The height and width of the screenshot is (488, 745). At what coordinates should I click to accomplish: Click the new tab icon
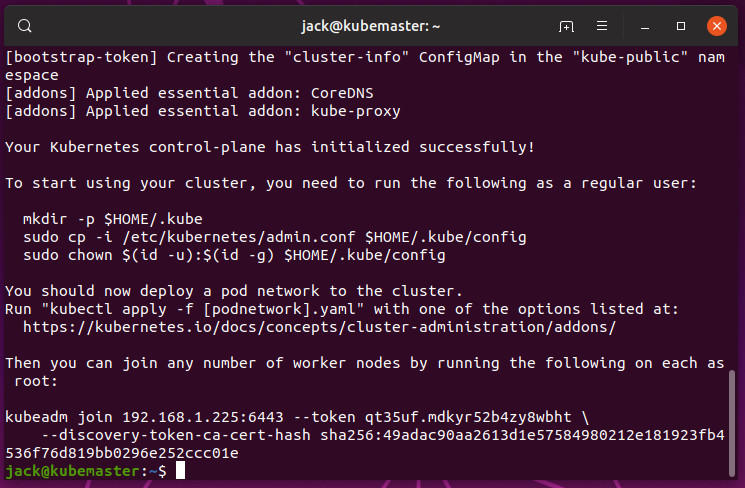pos(566,26)
